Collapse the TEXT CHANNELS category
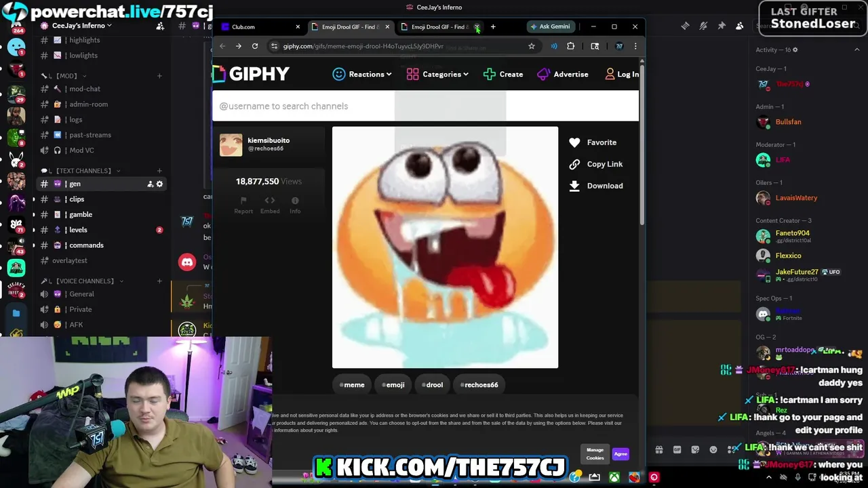This screenshot has width=868, height=488. (80, 171)
